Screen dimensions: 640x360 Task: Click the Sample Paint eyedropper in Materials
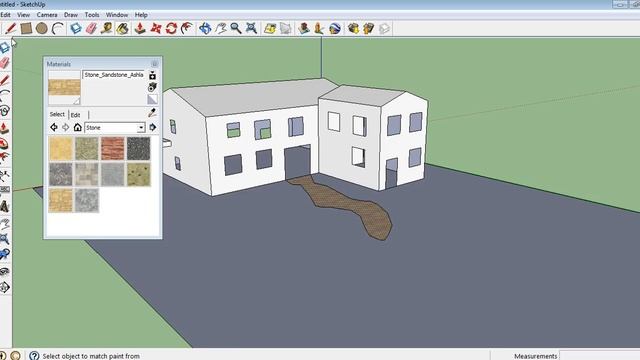152,113
